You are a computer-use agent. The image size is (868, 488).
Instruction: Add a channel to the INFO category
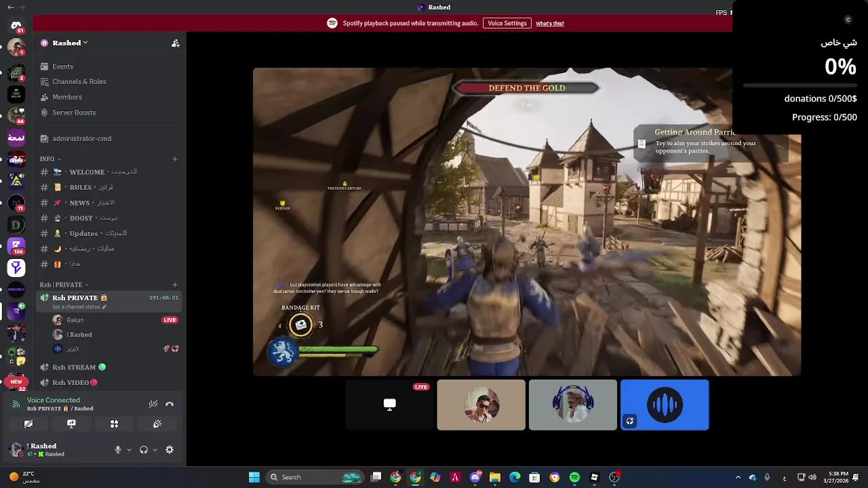pos(175,159)
